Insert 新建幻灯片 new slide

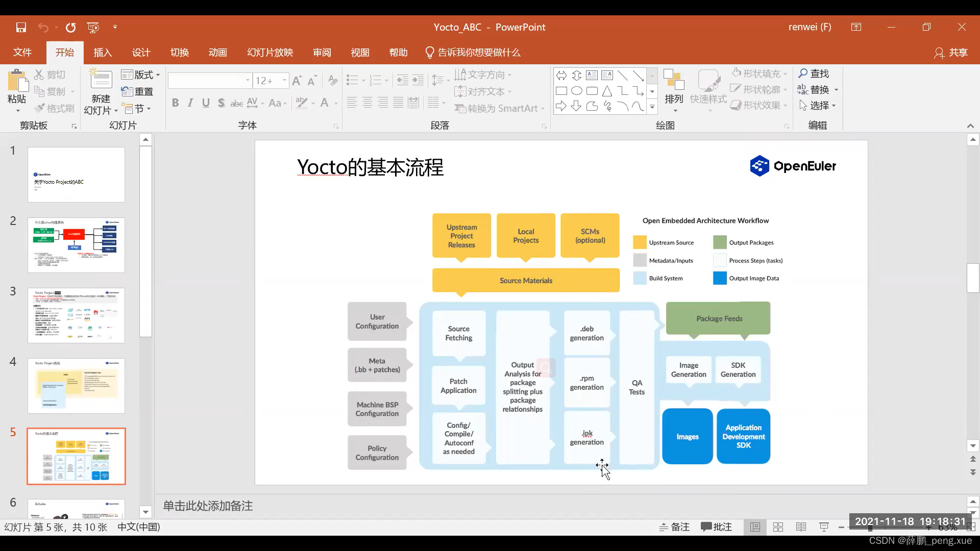click(101, 92)
